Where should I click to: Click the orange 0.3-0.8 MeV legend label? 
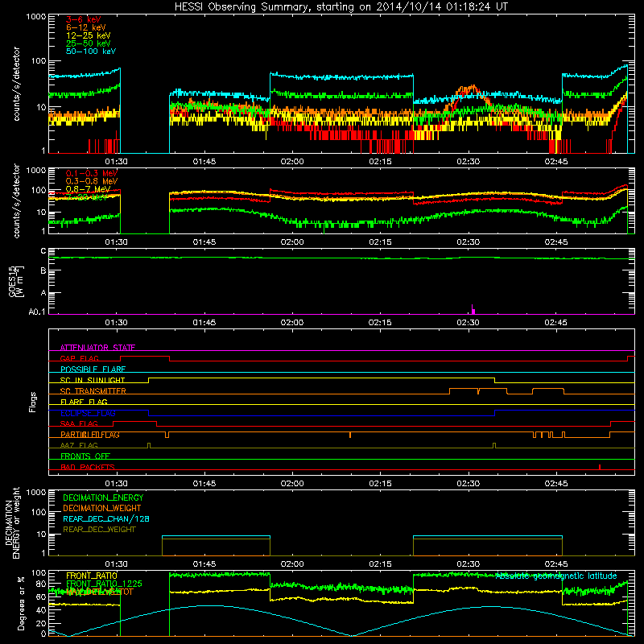pyautogui.click(x=92, y=181)
